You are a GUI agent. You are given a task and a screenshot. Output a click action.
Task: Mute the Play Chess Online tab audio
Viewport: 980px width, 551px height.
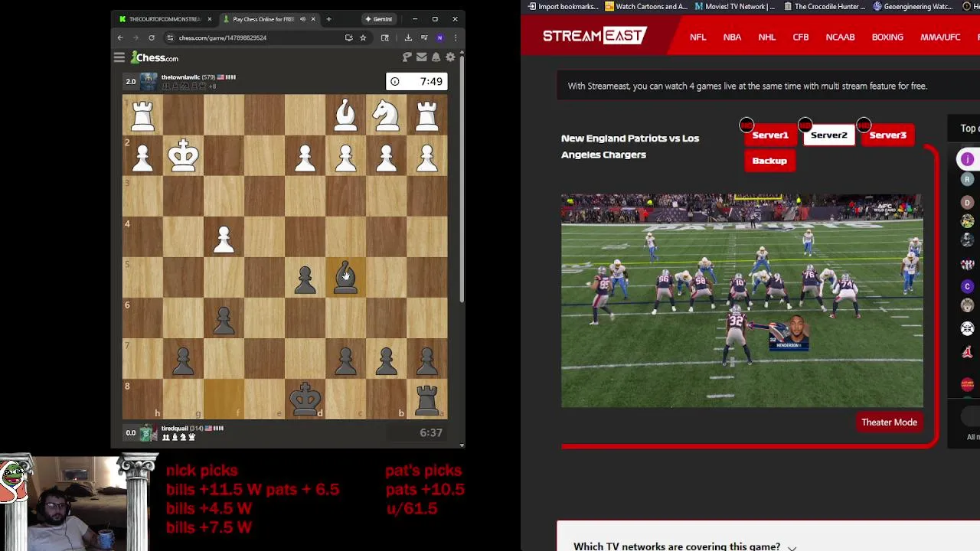[x=302, y=19]
